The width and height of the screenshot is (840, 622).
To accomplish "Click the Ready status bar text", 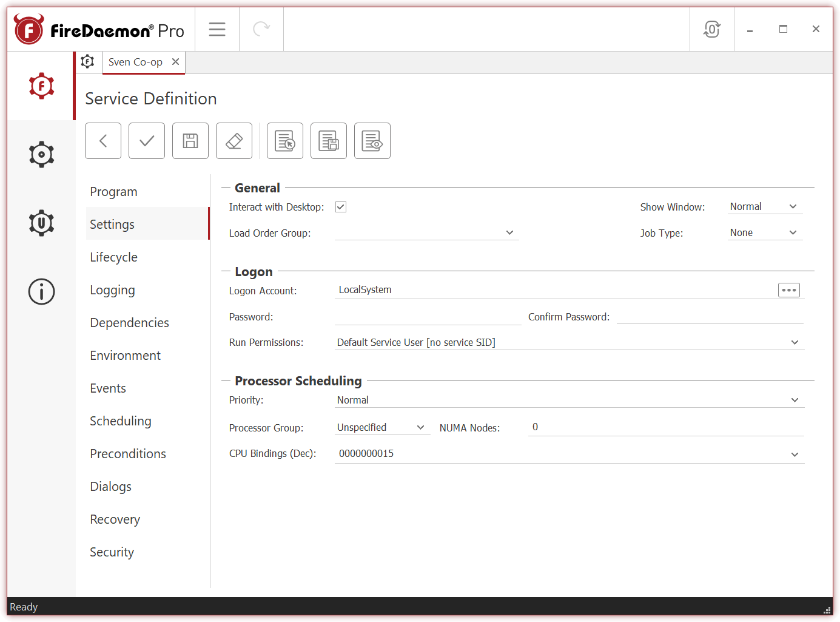I will (24, 607).
